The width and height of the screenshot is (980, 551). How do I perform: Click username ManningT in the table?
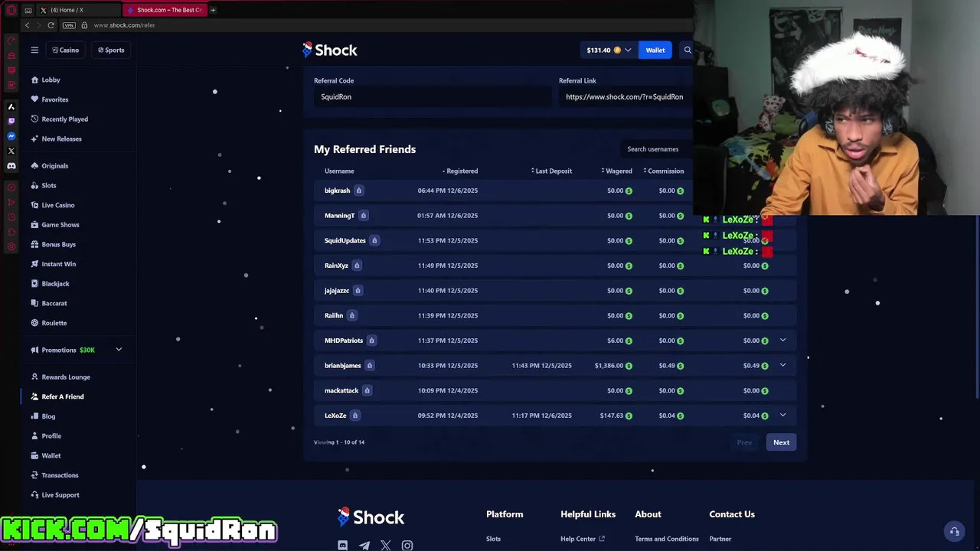pyautogui.click(x=339, y=216)
